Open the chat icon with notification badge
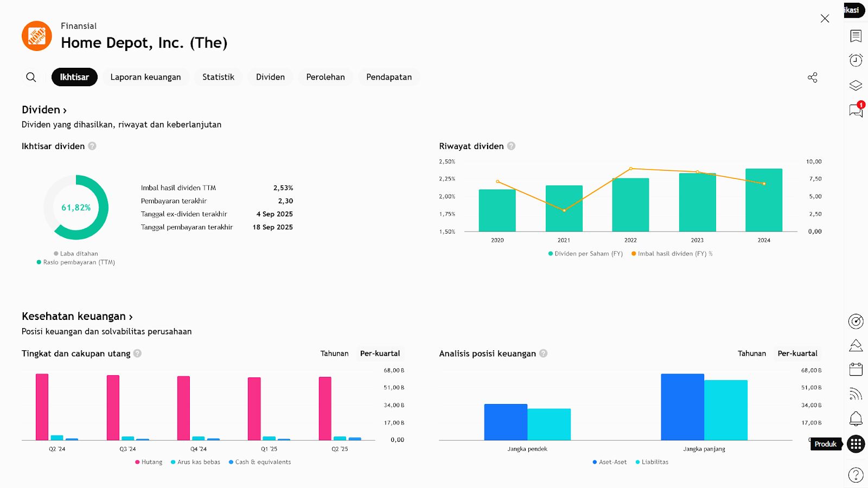Image resolution: width=868 pixels, height=488 pixels. [x=856, y=111]
